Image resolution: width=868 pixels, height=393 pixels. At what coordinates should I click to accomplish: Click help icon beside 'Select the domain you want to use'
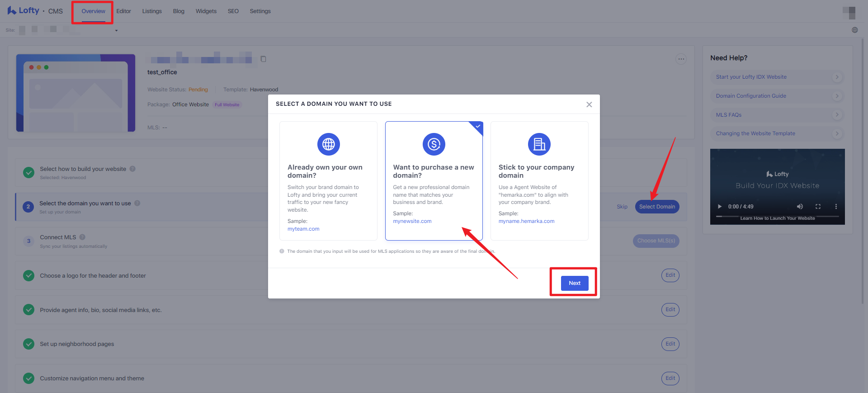(x=137, y=203)
